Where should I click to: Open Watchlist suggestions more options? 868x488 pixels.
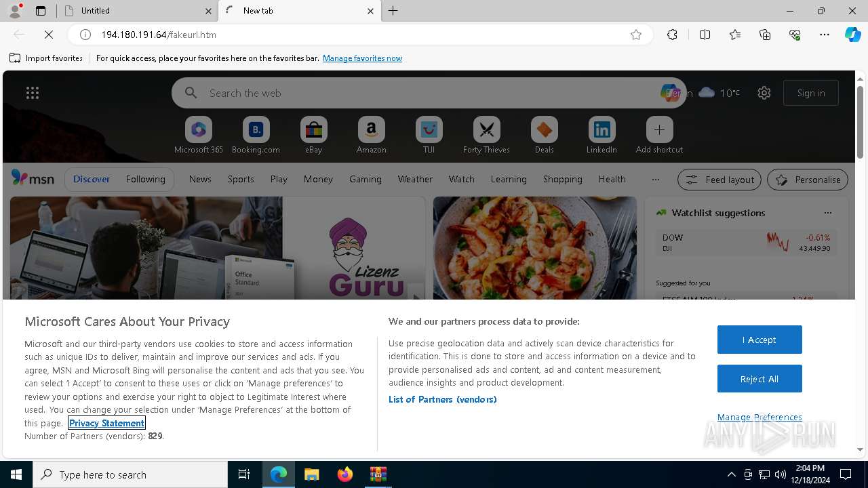click(827, 213)
